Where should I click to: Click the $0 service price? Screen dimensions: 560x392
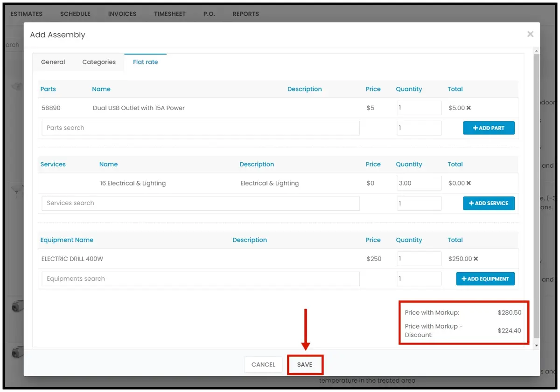click(371, 183)
